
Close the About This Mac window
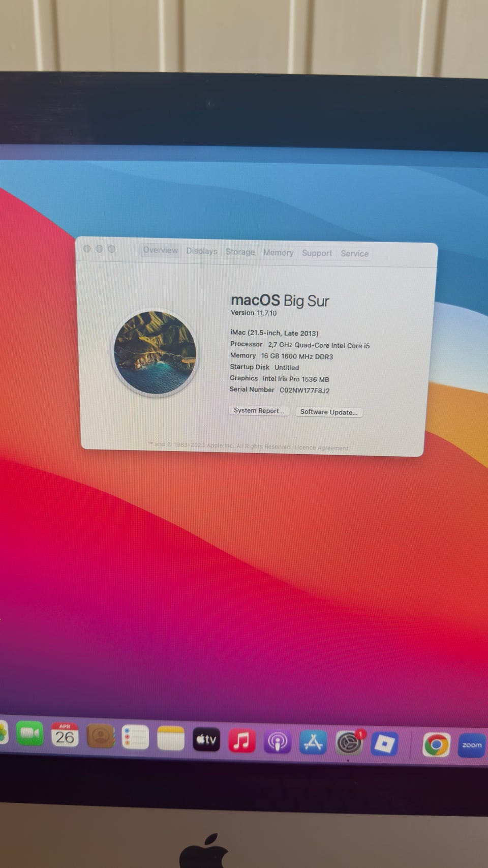[87, 249]
